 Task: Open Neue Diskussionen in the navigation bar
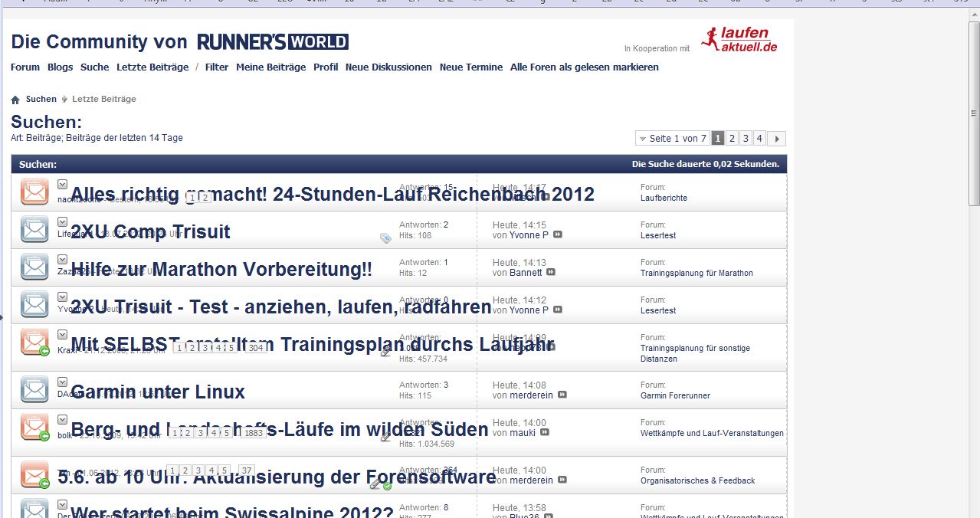coord(388,67)
